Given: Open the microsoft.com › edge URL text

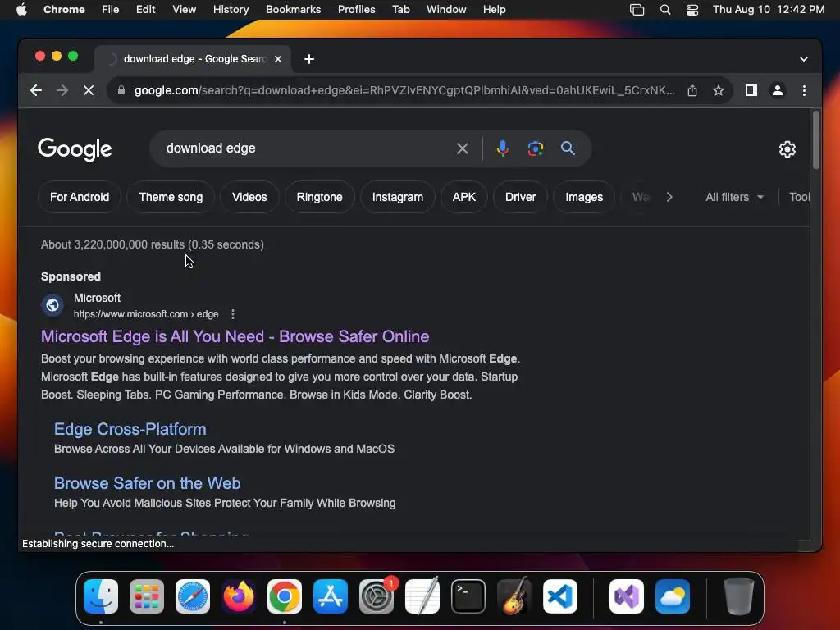Looking at the screenshot, I should pyautogui.click(x=146, y=314).
